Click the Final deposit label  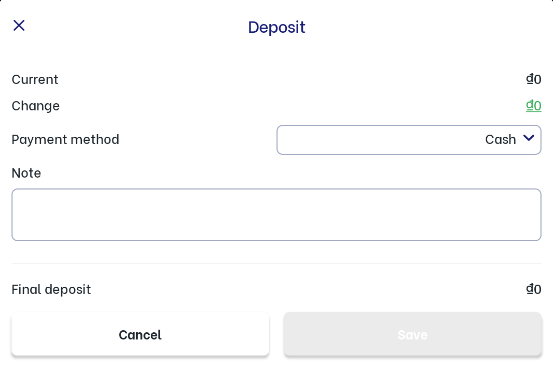click(x=51, y=290)
